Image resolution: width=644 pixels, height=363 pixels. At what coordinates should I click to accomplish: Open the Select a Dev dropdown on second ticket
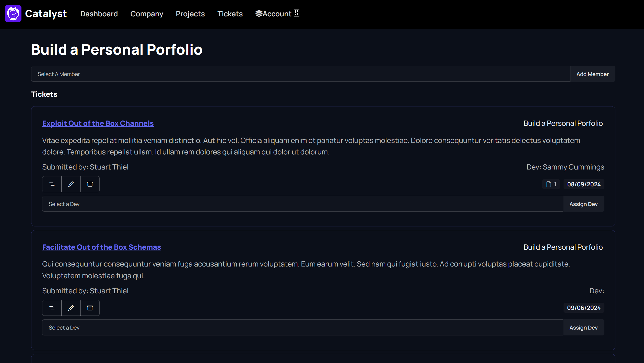(x=302, y=327)
